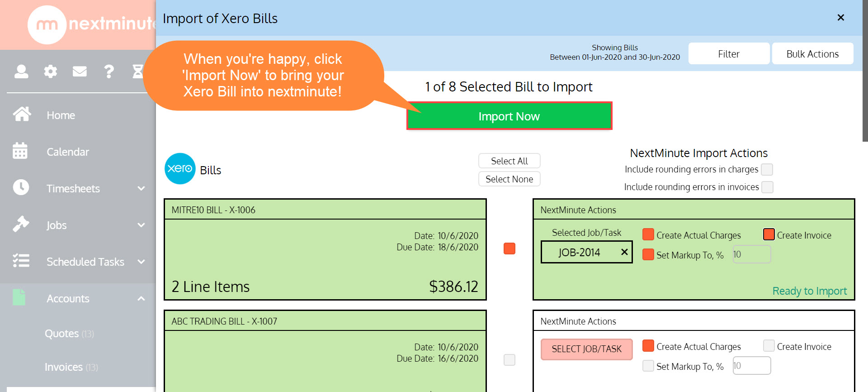
Task: Collapse the Accounts menu chevron
Action: 141,298
